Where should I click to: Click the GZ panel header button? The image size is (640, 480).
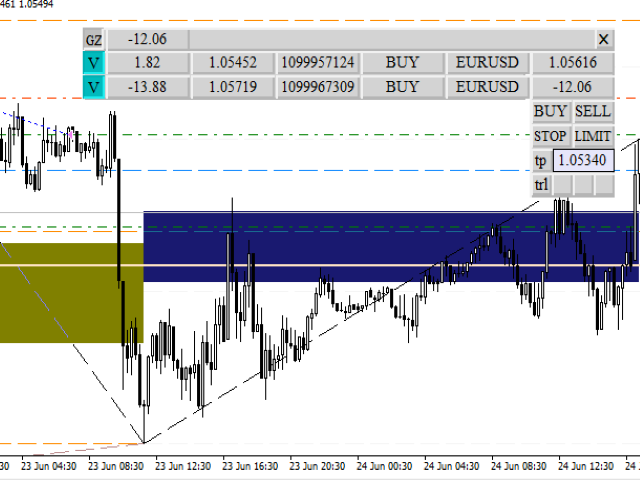coord(93,40)
